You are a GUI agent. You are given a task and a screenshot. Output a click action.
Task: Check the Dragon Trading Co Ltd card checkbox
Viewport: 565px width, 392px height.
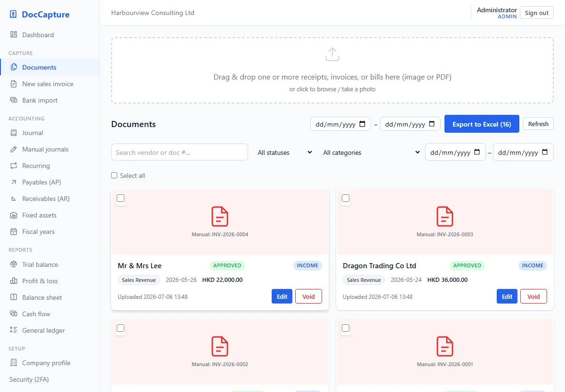click(x=346, y=198)
